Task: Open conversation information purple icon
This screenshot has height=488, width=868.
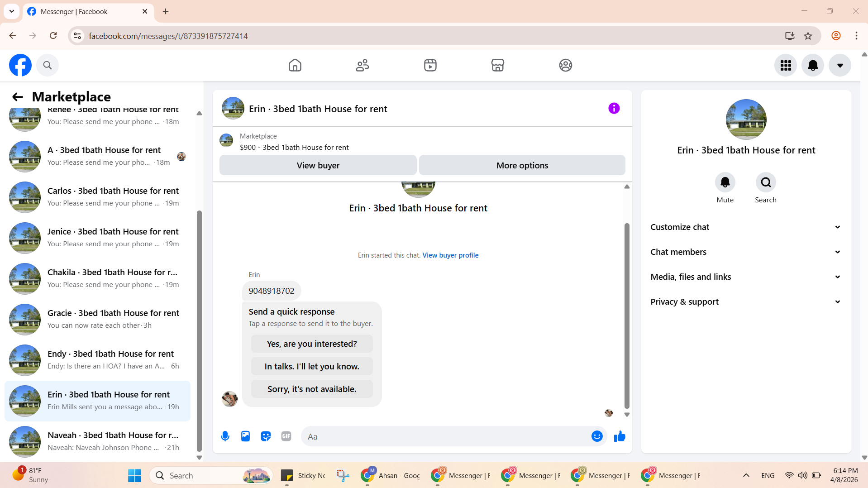Action: (614, 108)
